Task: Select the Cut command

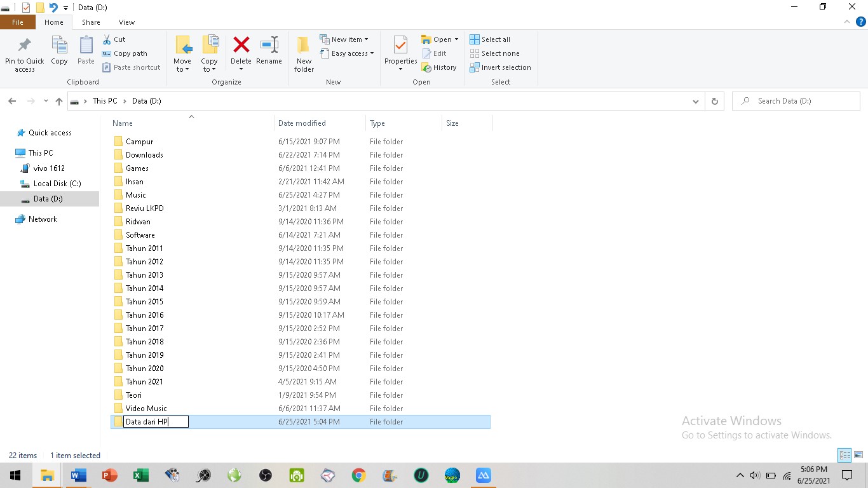Action: click(x=114, y=39)
